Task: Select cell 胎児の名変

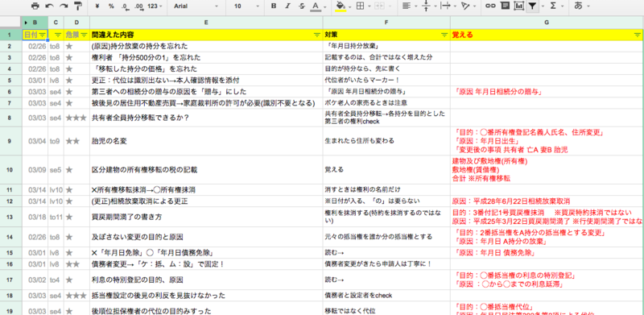Action: pyautogui.click(x=206, y=141)
